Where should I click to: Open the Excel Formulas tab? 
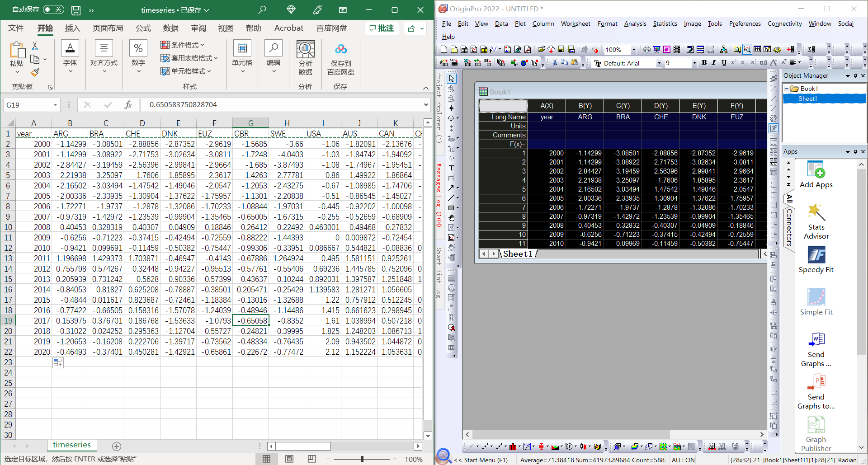pyautogui.click(x=143, y=28)
